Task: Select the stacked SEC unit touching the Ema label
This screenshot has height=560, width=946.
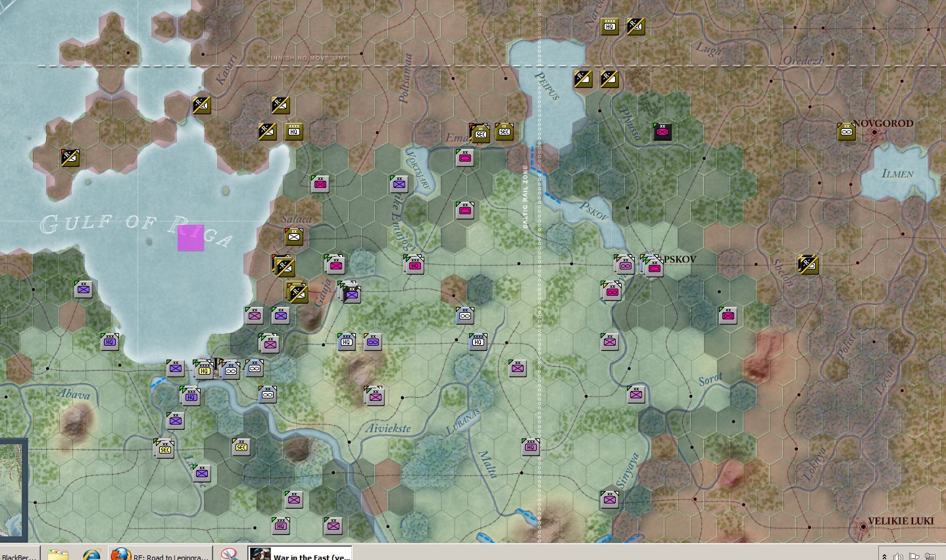Action: (480, 133)
